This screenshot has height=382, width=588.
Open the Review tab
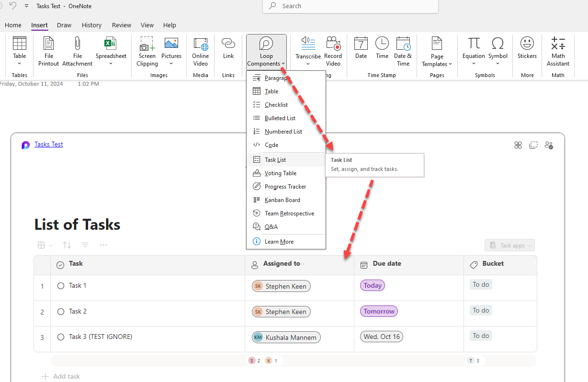(x=122, y=25)
